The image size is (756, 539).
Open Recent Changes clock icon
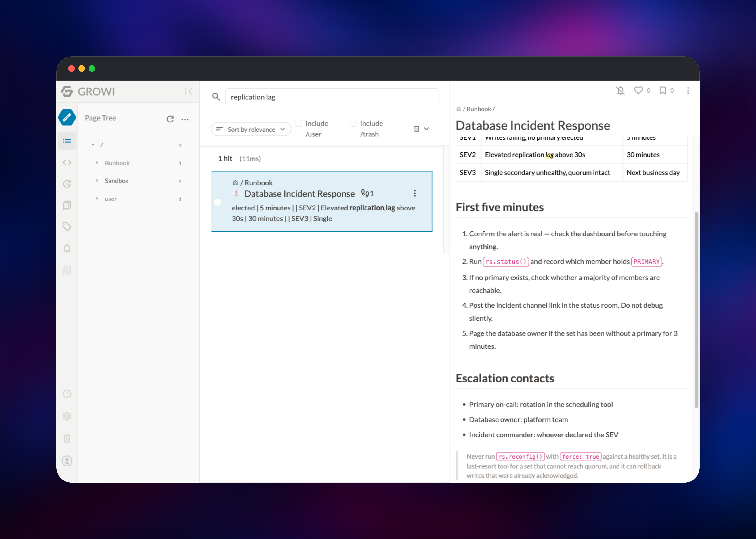[67, 184]
